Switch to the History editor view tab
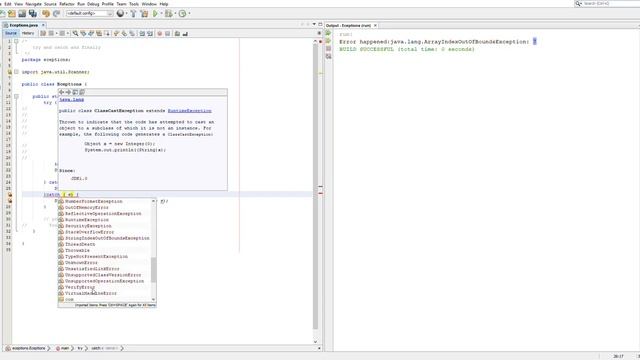 pos(28,33)
